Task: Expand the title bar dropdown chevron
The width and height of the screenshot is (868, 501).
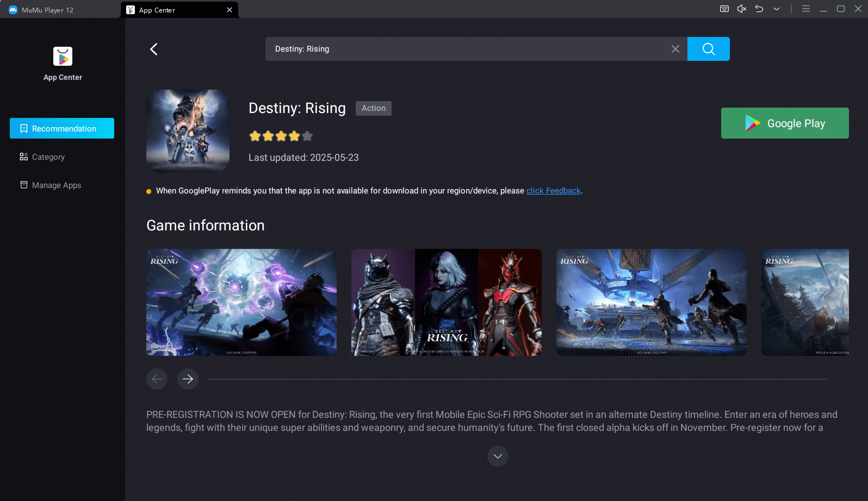Action: pos(777,9)
